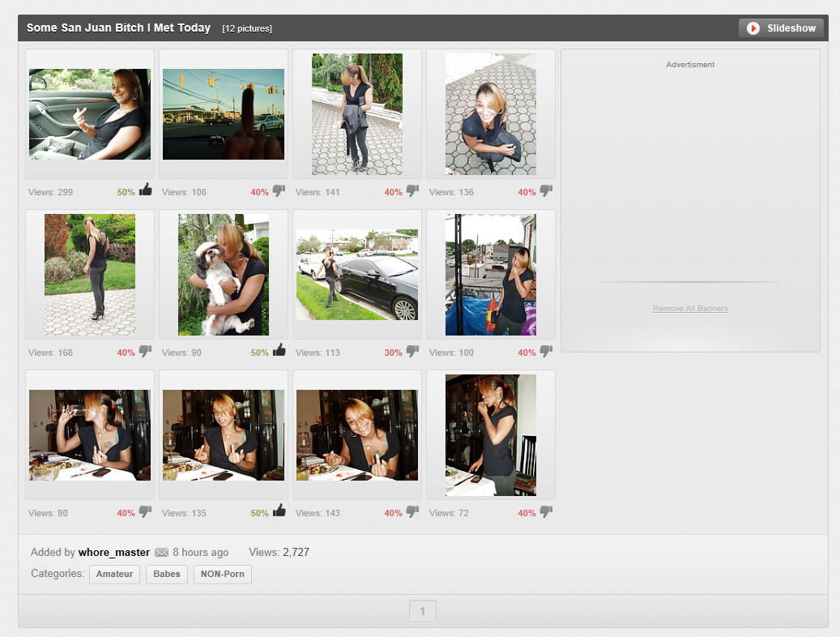The image size is (840, 637).
Task: Click page number 1 in pagination
Action: coord(422,612)
